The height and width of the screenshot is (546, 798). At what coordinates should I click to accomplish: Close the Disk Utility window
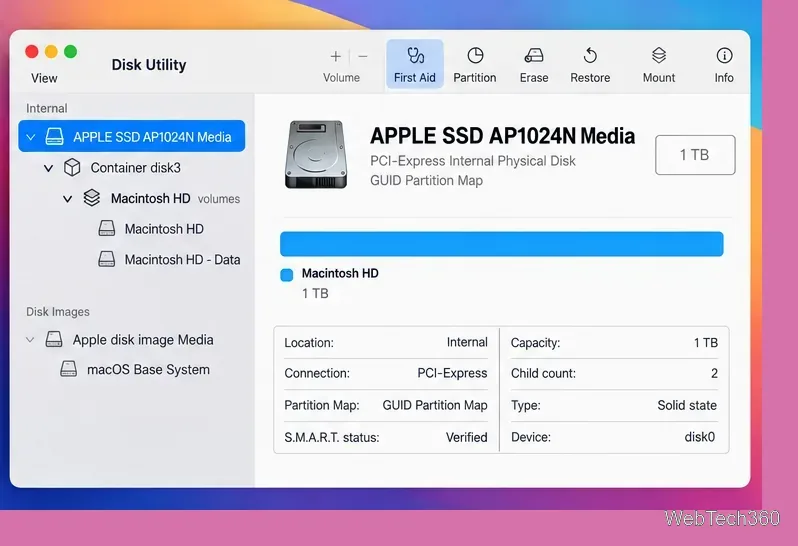point(32,51)
